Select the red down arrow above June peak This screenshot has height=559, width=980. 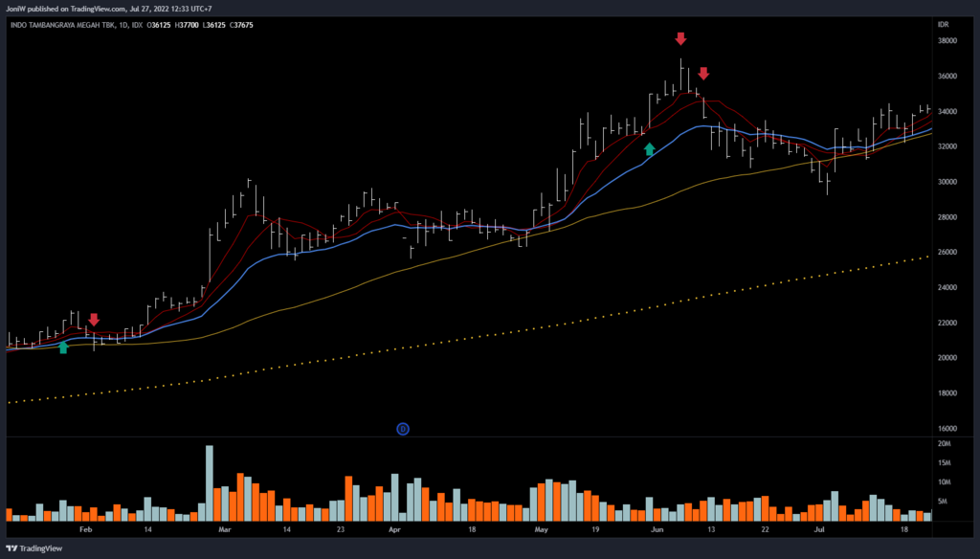680,39
